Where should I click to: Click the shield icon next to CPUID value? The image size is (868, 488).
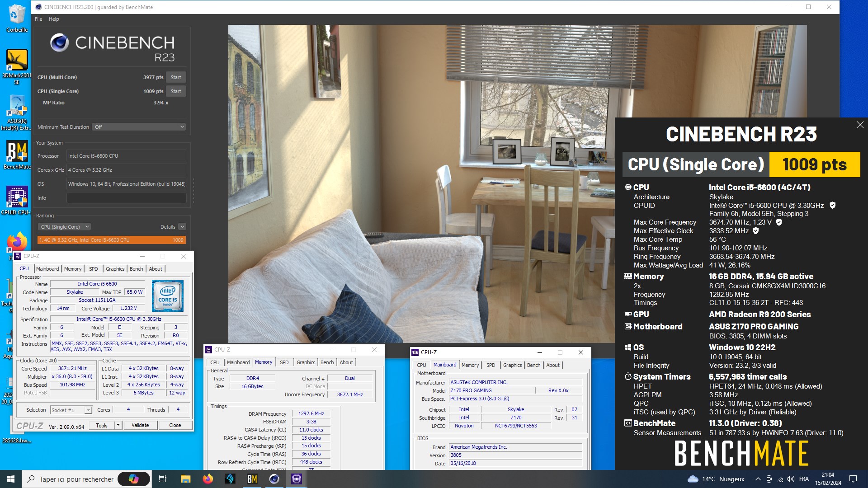click(x=833, y=205)
